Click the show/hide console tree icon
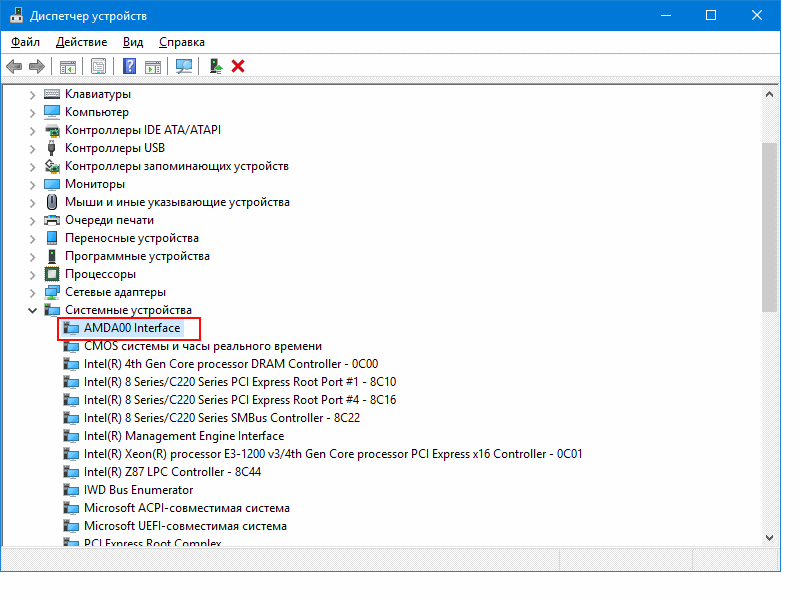 point(67,66)
